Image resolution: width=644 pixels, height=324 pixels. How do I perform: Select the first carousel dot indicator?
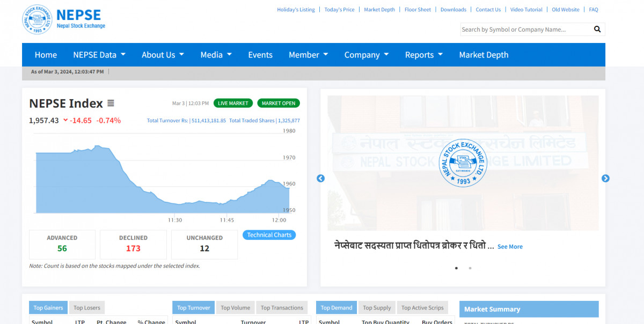(x=456, y=268)
